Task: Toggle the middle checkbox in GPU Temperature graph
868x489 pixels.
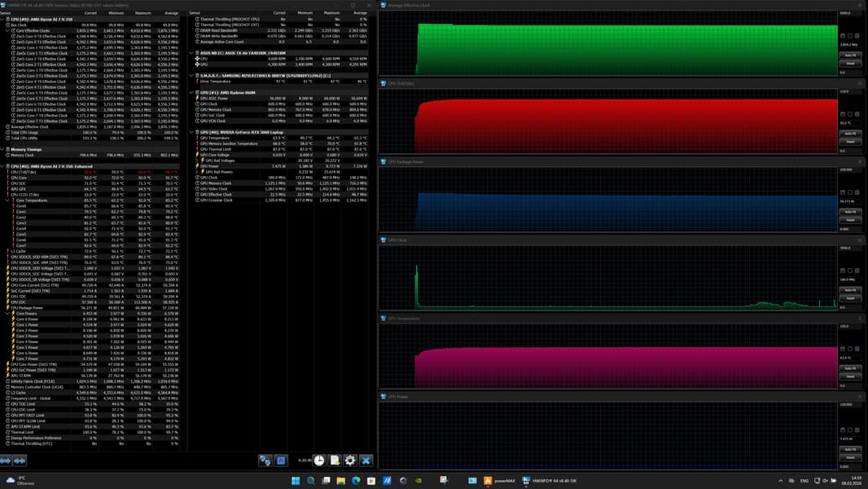Action: pyautogui.click(x=850, y=349)
